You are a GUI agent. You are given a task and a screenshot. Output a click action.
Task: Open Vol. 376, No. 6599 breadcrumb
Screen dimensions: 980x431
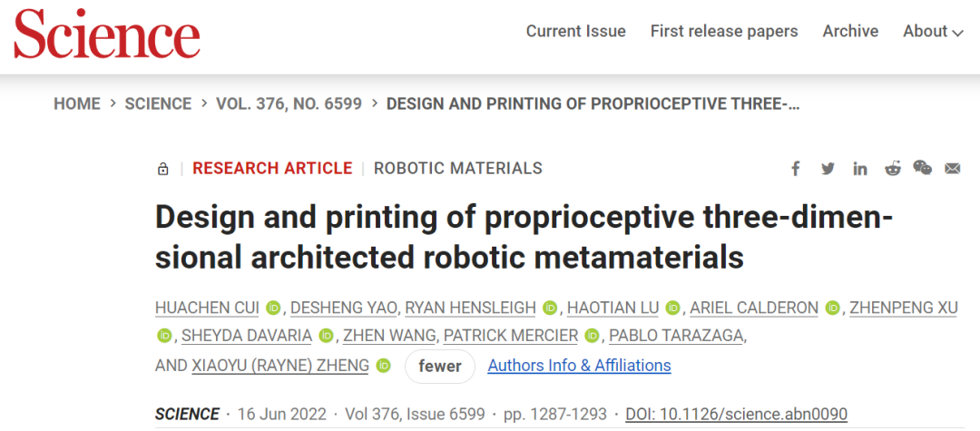coord(289,103)
